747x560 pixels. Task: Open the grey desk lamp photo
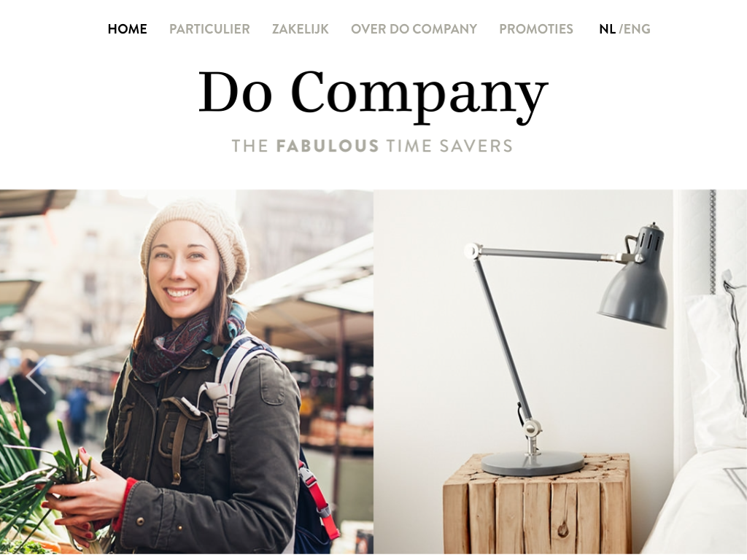click(560, 372)
